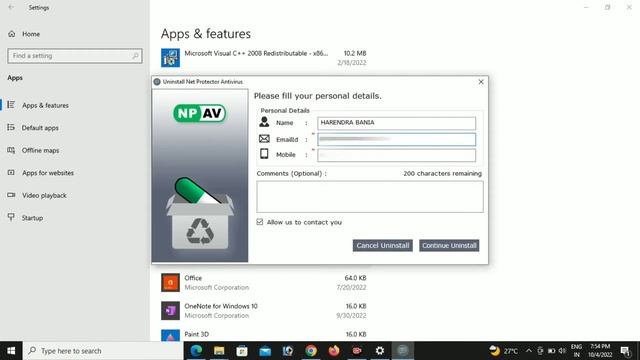
Task: Click the Net Protector uninstaller taskbar icon
Action: [x=403, y=351]
